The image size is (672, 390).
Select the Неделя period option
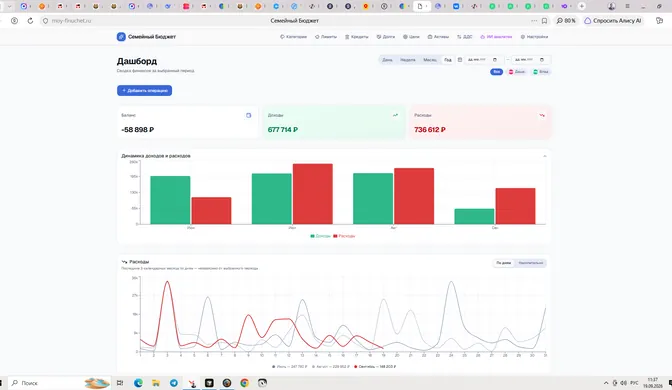408,60
